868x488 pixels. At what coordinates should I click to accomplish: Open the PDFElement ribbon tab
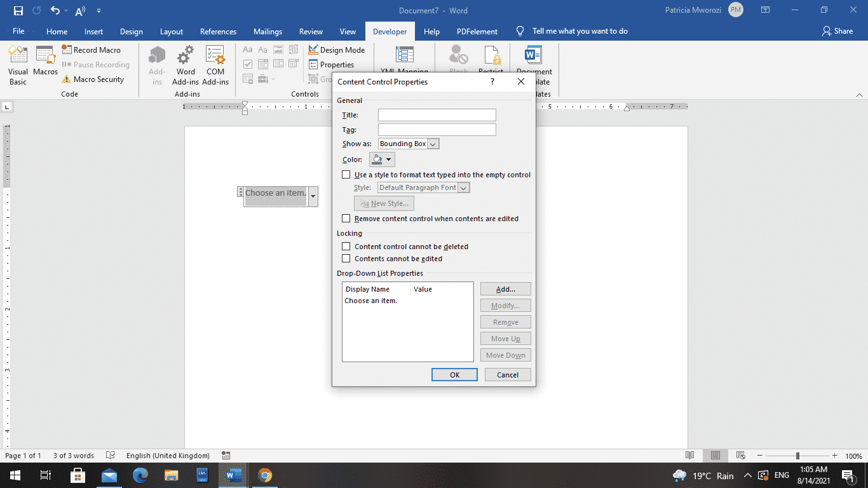[477, 30]
